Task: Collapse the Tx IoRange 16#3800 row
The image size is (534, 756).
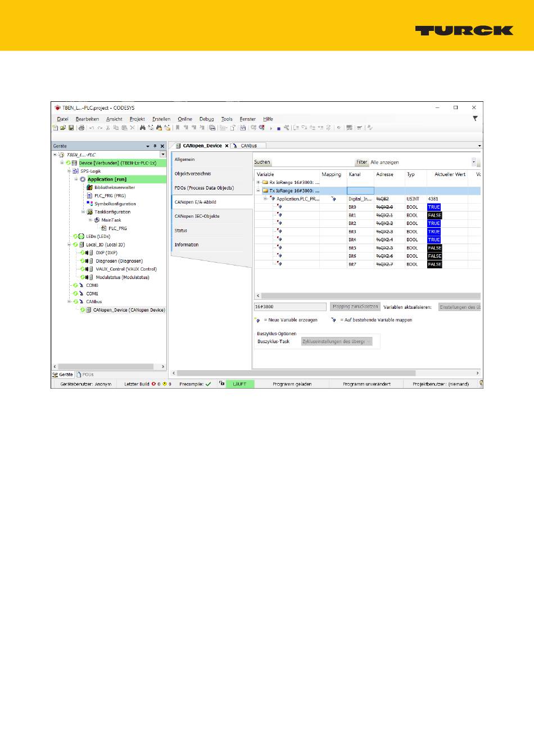Action: click(258, 191)
